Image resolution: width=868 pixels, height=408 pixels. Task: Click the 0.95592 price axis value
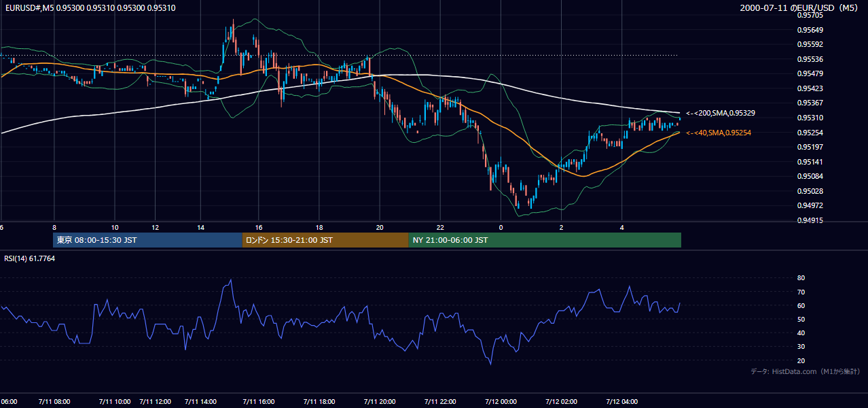click(x=810, y=44)
